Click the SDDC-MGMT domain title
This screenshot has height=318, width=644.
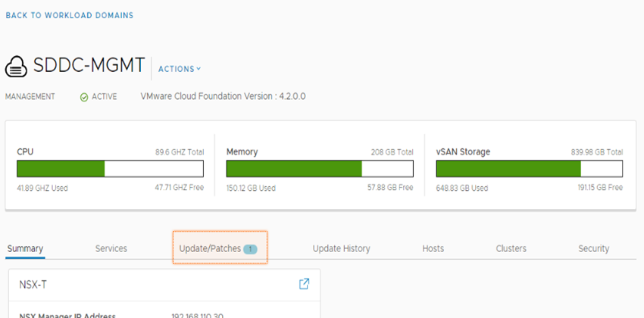coord(89,66)
